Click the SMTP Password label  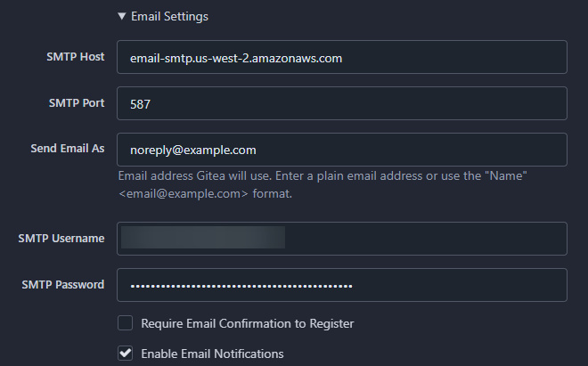point(62,285)
